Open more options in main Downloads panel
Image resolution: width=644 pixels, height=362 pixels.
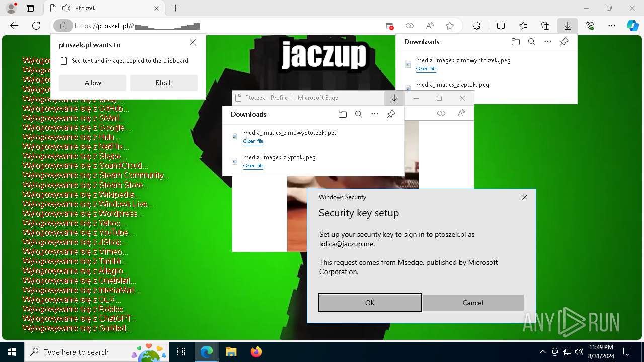coord(547,42)
